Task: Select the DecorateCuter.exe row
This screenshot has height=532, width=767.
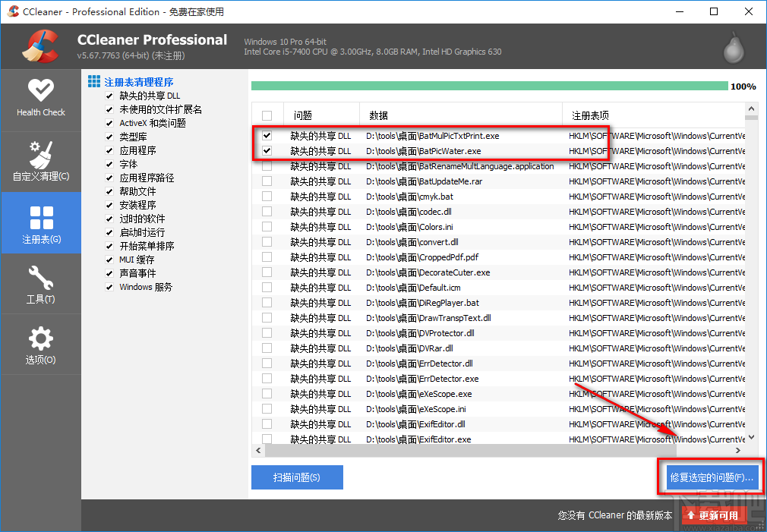Action: [498, 272]
